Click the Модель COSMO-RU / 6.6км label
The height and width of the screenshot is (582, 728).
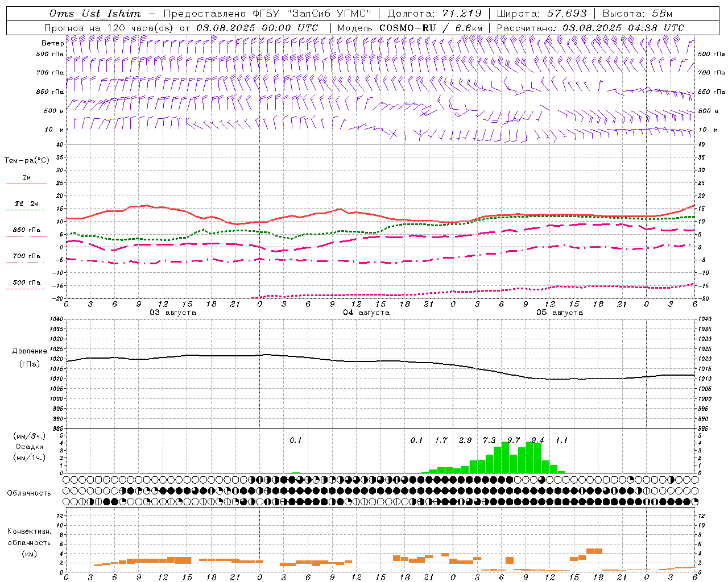tap(410, 28)
